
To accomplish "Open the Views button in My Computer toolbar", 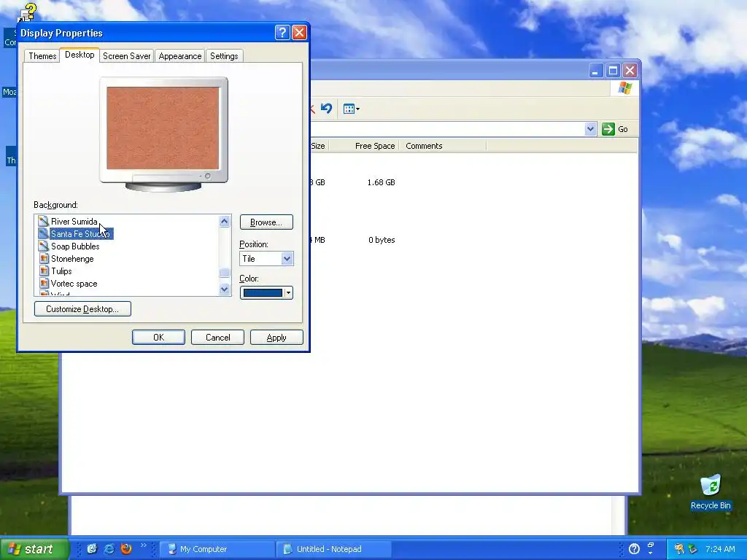I will pos(351,109).
